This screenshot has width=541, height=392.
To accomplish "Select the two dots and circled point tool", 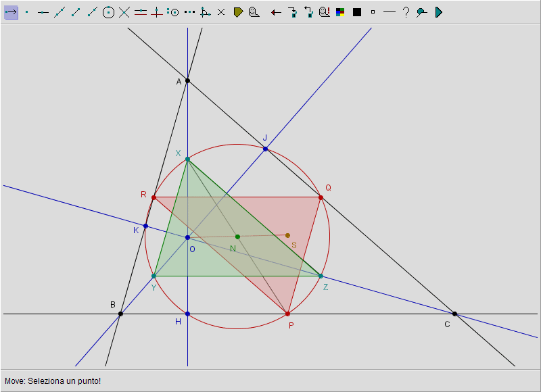I will pyautogui.click(x=173, y=12).
